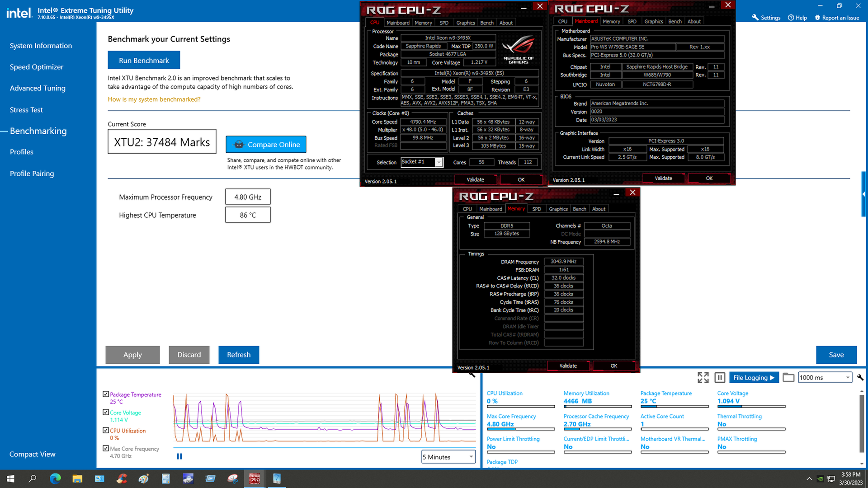Open Bench tab in CPU window of CPU-Z
Screen dimensions: 868x488
[x=487, y=23]
